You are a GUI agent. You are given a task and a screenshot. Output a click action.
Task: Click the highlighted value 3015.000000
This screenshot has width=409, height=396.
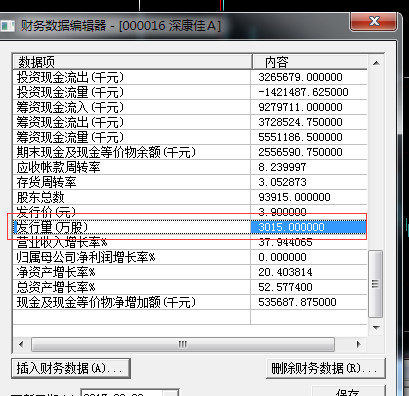291,227
